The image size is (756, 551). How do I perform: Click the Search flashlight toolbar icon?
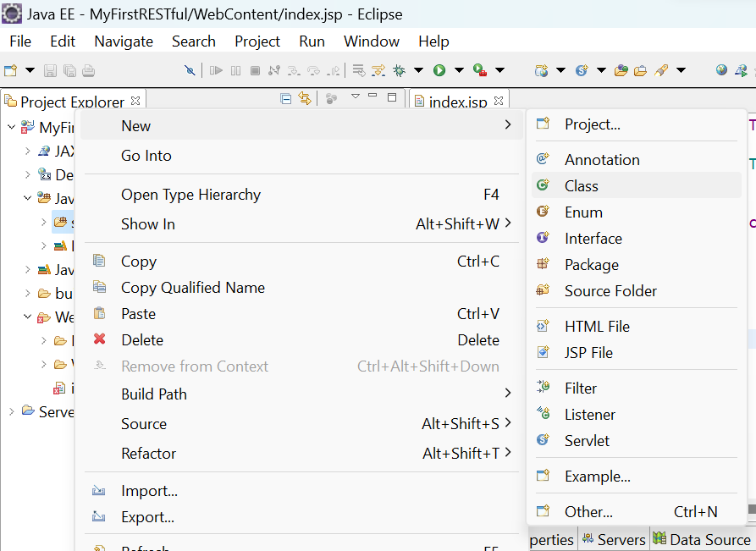[661, 71]
